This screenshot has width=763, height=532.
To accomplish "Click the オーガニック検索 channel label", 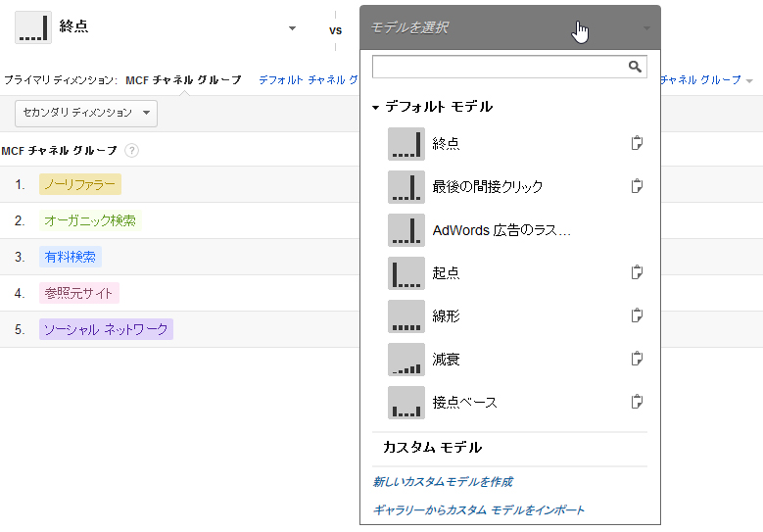I will (x=90, y=221).
